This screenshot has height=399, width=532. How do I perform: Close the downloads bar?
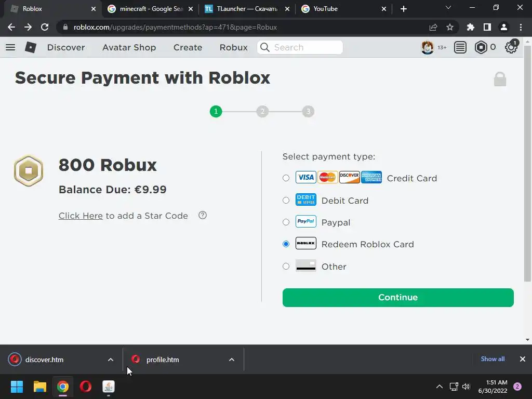pos(523,359)
